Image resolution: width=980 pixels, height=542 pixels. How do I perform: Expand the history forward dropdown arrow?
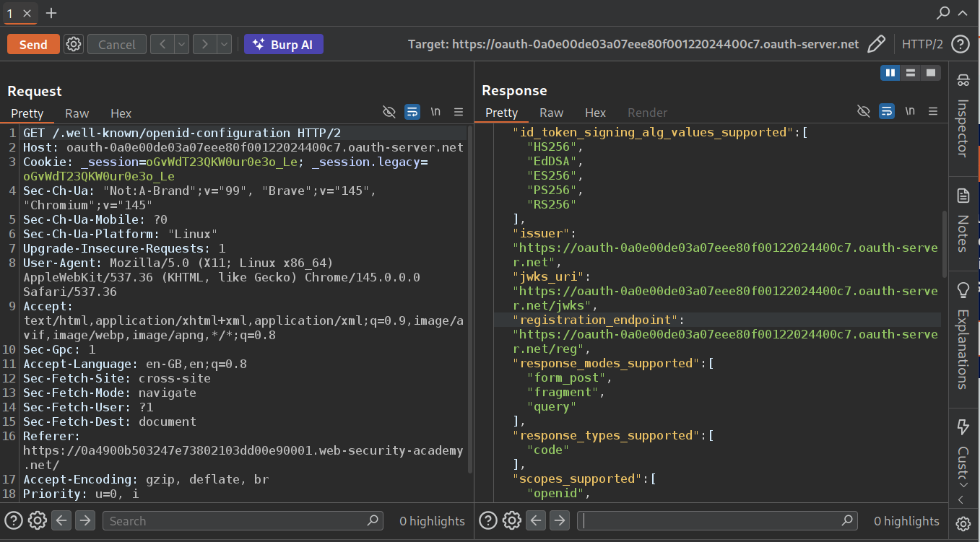point(224,44)
